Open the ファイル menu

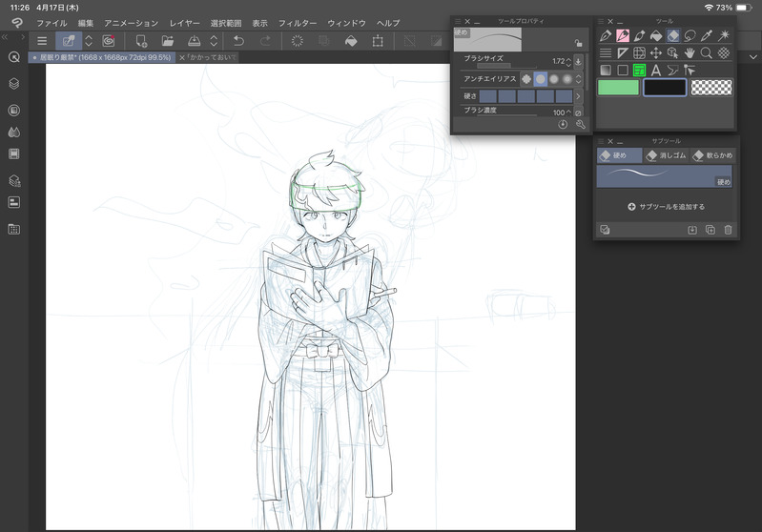click(52, 23)
